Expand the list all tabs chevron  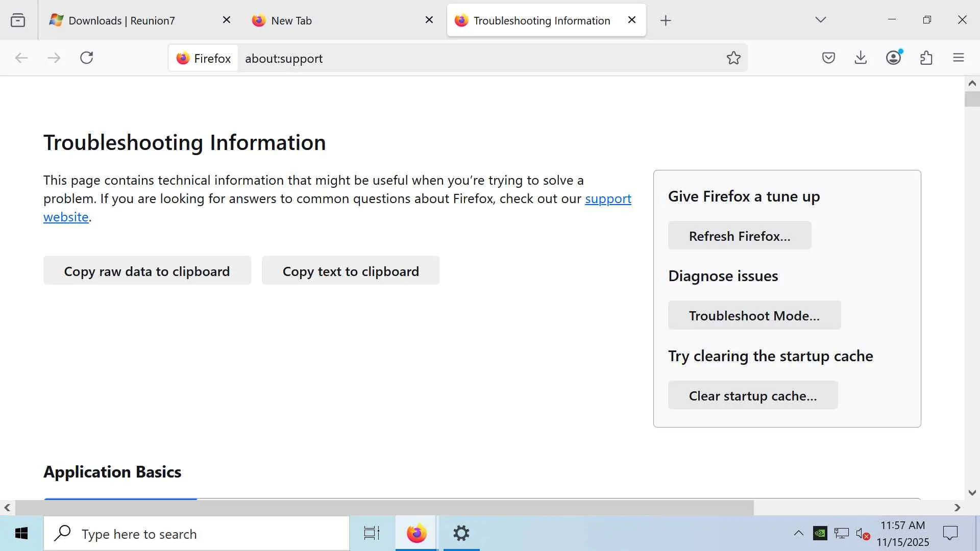pos(820,20)
